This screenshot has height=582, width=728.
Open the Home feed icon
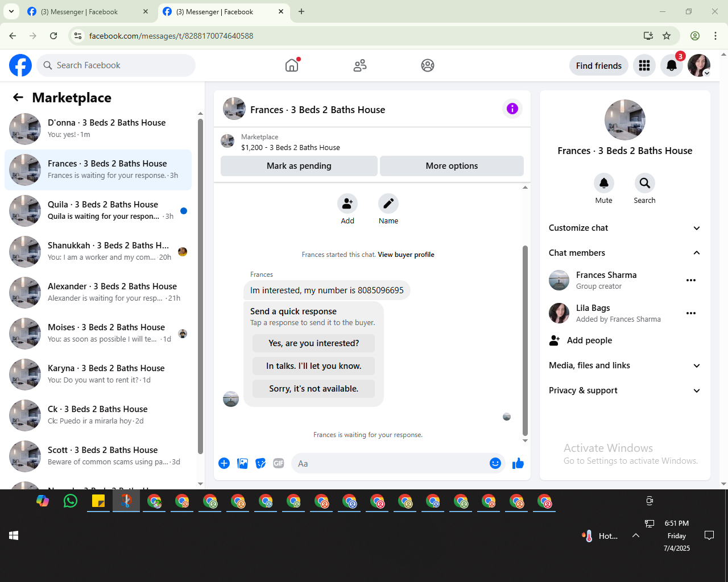(x=292, y=65)
